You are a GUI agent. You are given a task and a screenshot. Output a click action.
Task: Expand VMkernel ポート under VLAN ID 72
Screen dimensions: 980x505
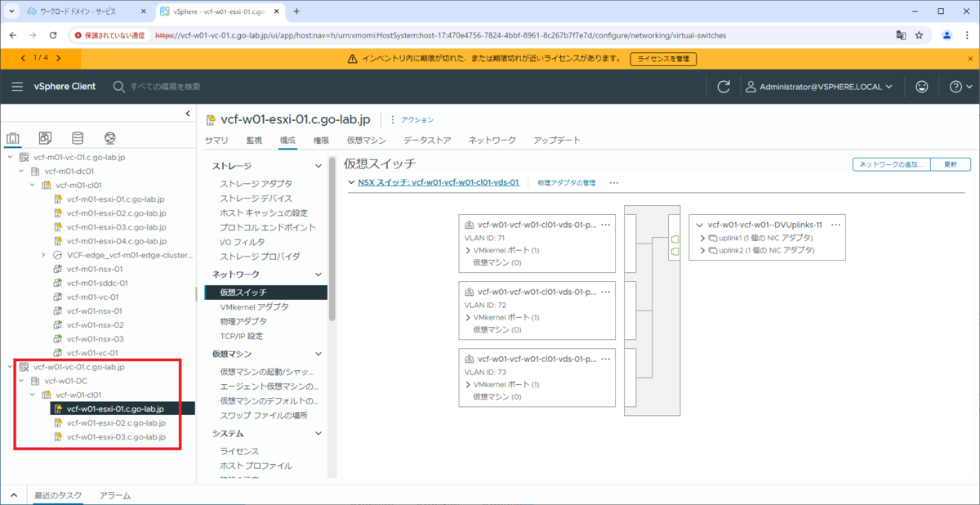pos(468,317)
